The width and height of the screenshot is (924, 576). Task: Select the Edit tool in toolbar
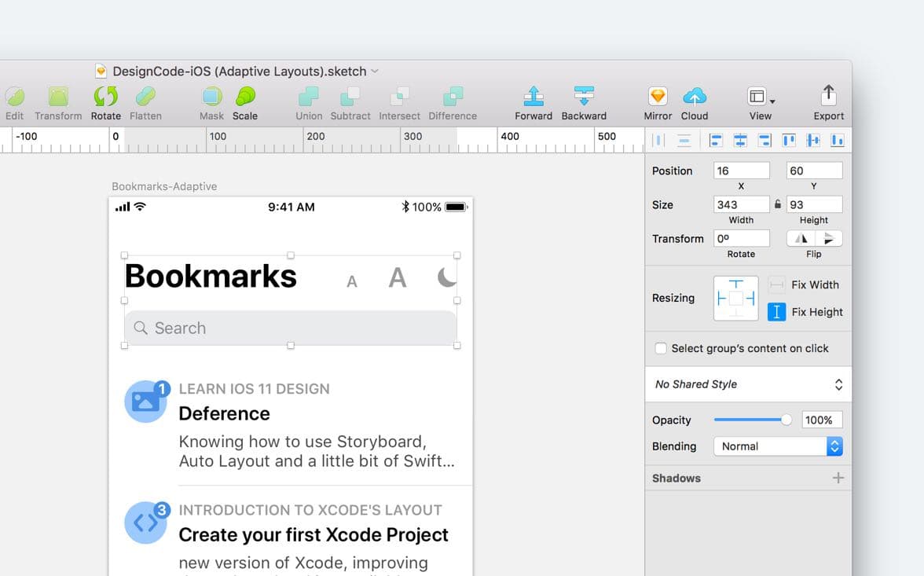[15, 103]
